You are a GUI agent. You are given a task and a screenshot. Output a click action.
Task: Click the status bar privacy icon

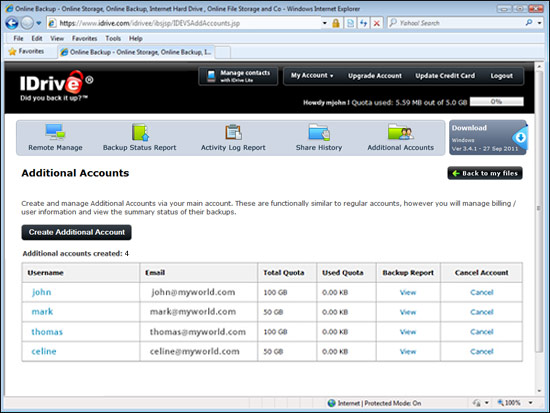coord(477,403)
